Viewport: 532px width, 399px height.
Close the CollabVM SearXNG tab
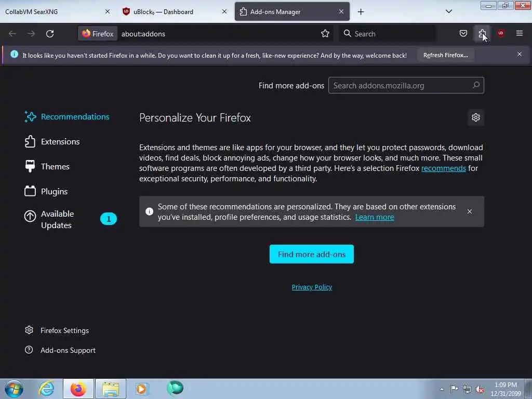pos(108,11)
